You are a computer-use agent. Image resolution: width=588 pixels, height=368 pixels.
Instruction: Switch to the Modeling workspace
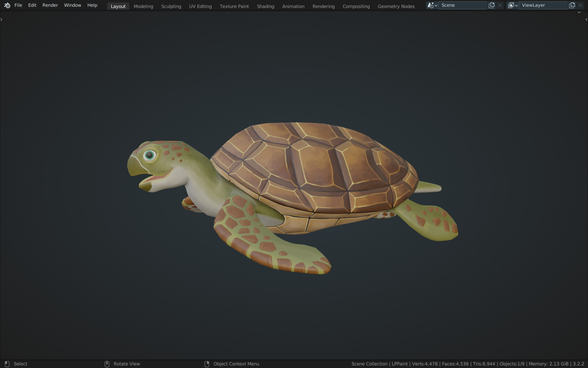point(143,6)
